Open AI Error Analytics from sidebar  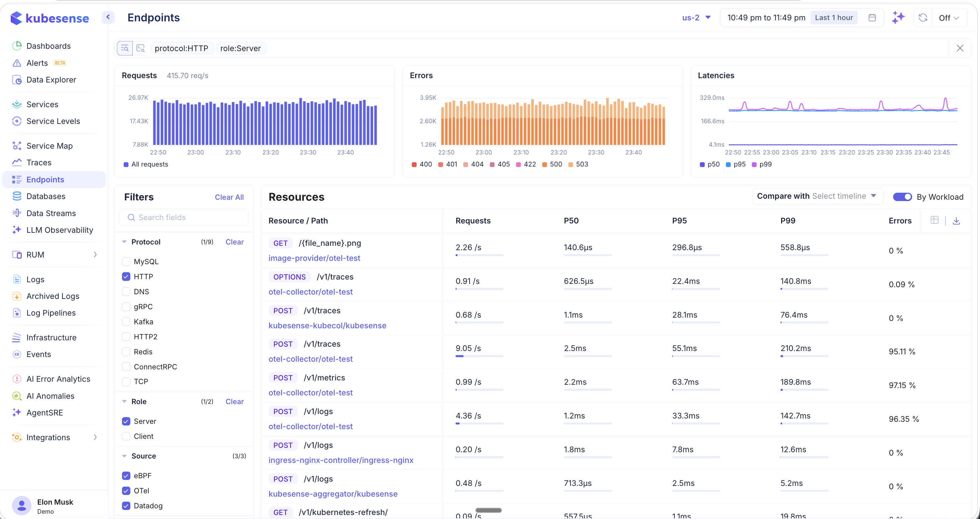click(58, 379)
